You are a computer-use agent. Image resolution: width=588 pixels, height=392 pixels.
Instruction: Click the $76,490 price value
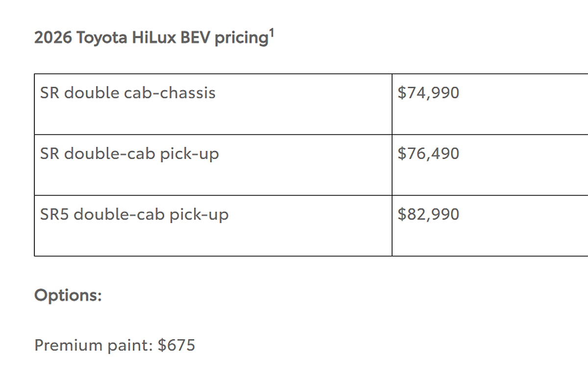click(x=428, y=154)
